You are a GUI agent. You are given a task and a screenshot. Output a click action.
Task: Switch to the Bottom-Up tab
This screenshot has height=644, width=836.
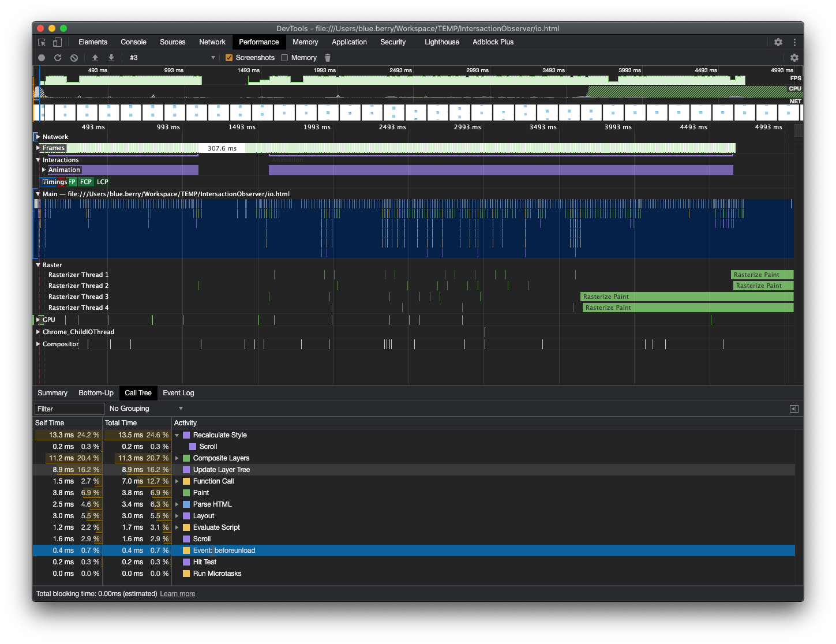(x=96, y=393)
